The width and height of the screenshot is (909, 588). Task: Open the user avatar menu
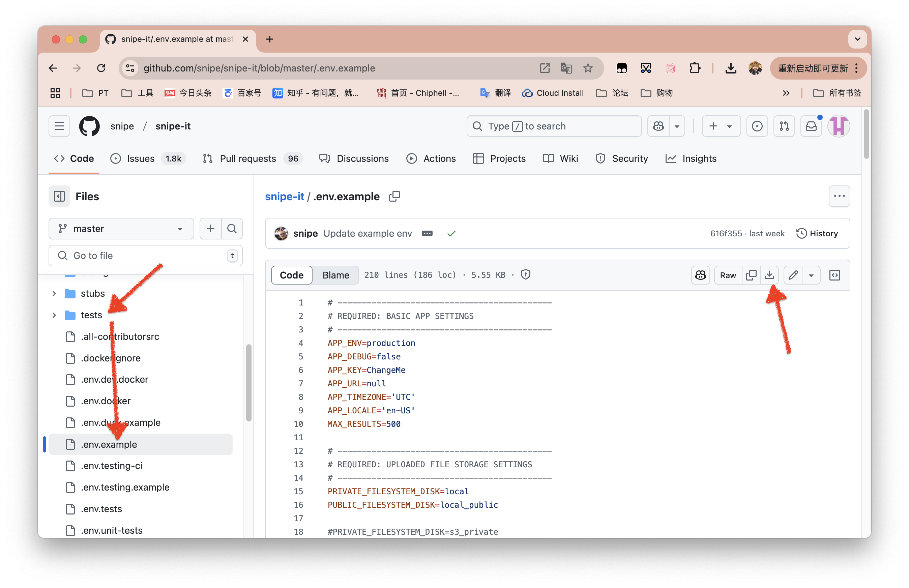coord(839,126)
